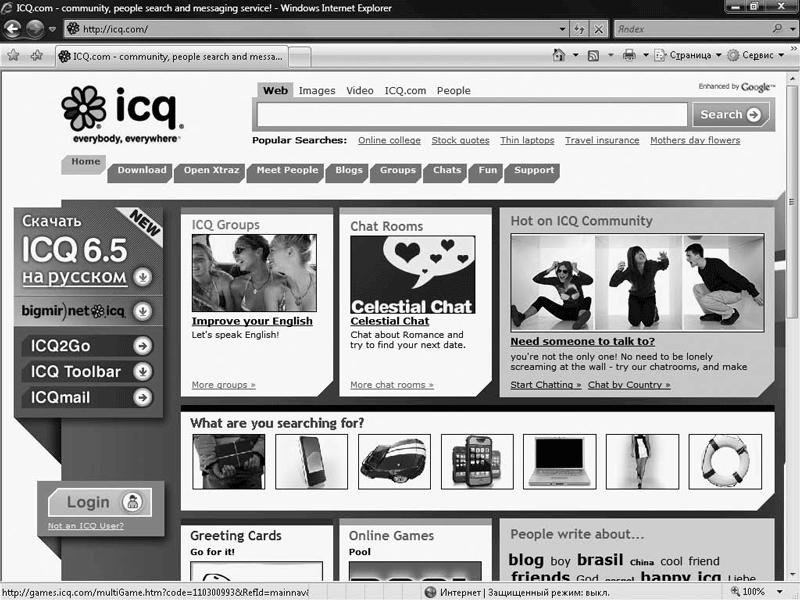Click the brasil tag in People write about
800x600 pixels.
[600, 560]
